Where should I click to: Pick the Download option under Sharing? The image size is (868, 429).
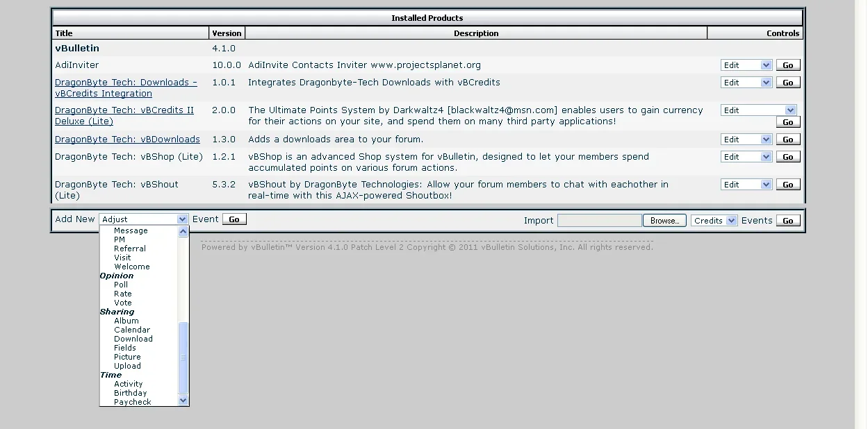[133, 339]
